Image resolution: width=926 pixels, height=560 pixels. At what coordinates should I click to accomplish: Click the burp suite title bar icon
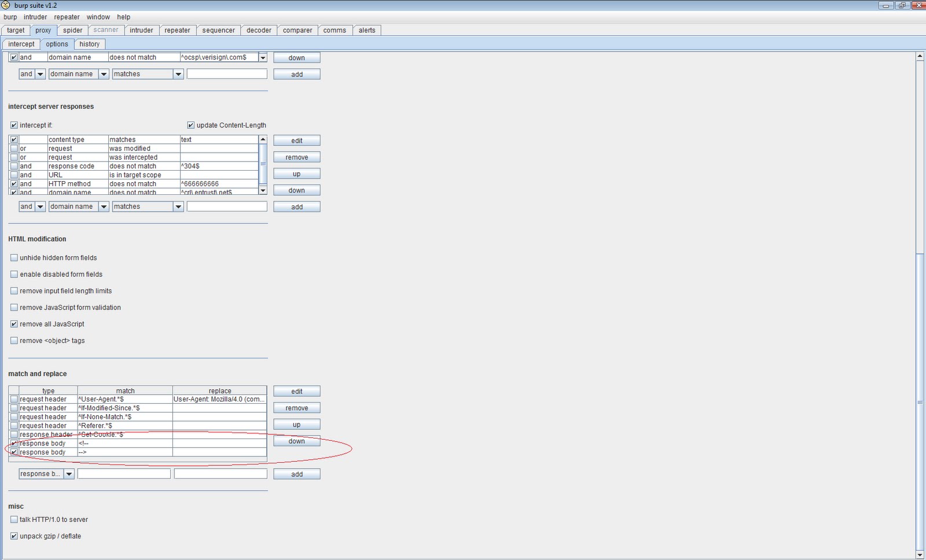pos(6,5)
